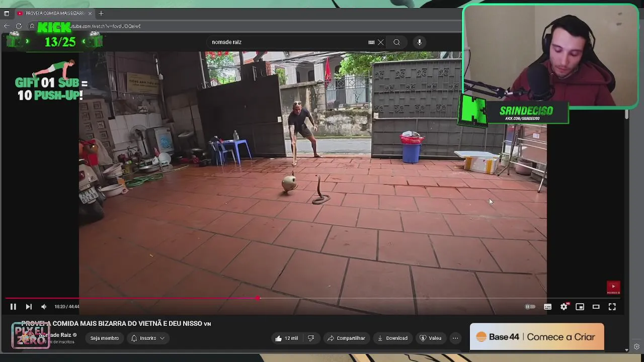This screenshot has width=644, height=362.
Task: Activate the miniplayer mode icon
Action: tap(580, 307)
